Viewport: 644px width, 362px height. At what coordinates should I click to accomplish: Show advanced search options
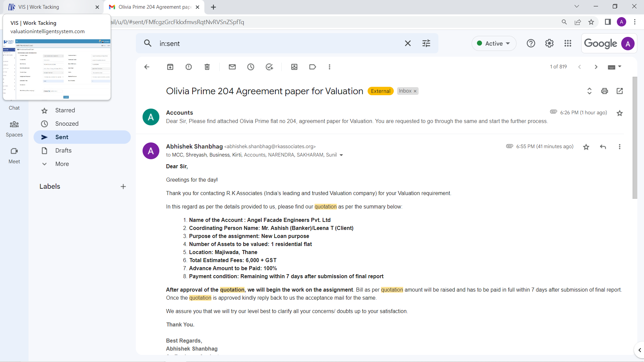(426, 43)
